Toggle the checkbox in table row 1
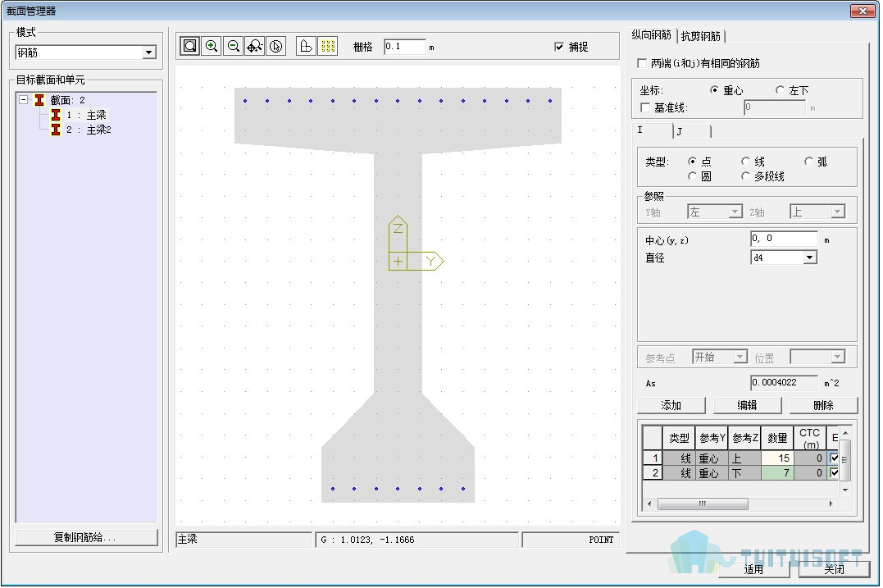This screenshot has height=588, width=883. (834, 458)
